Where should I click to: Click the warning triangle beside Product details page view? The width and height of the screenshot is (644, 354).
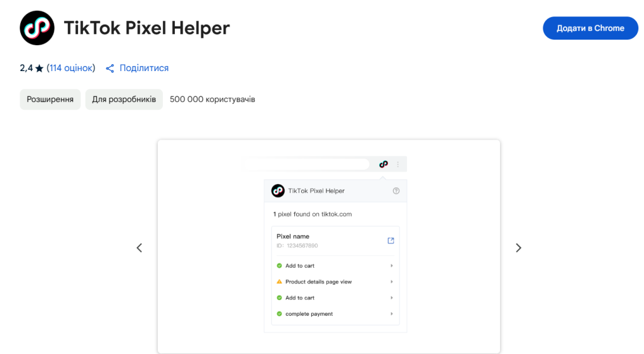[279, 282]
